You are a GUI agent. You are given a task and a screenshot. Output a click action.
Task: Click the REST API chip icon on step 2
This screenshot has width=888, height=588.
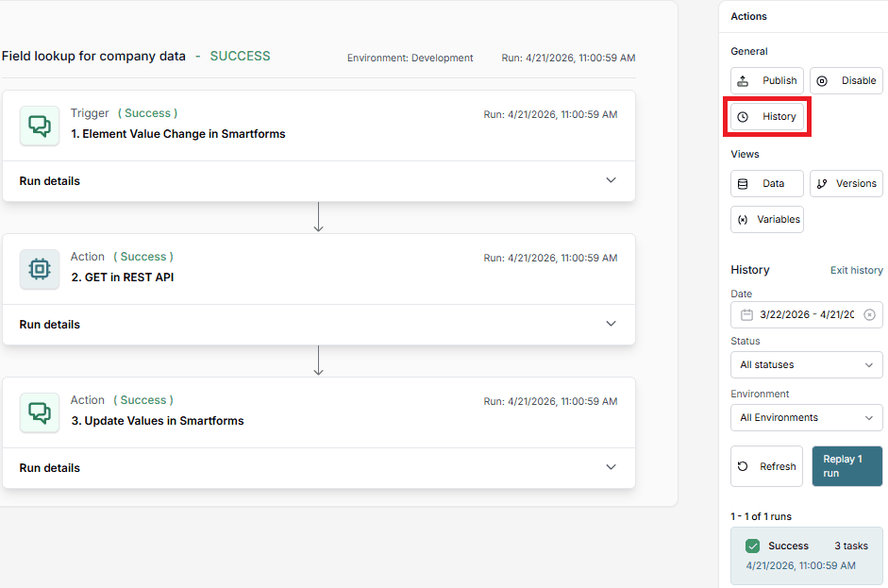pyautogui.click(x=40, y=269)
